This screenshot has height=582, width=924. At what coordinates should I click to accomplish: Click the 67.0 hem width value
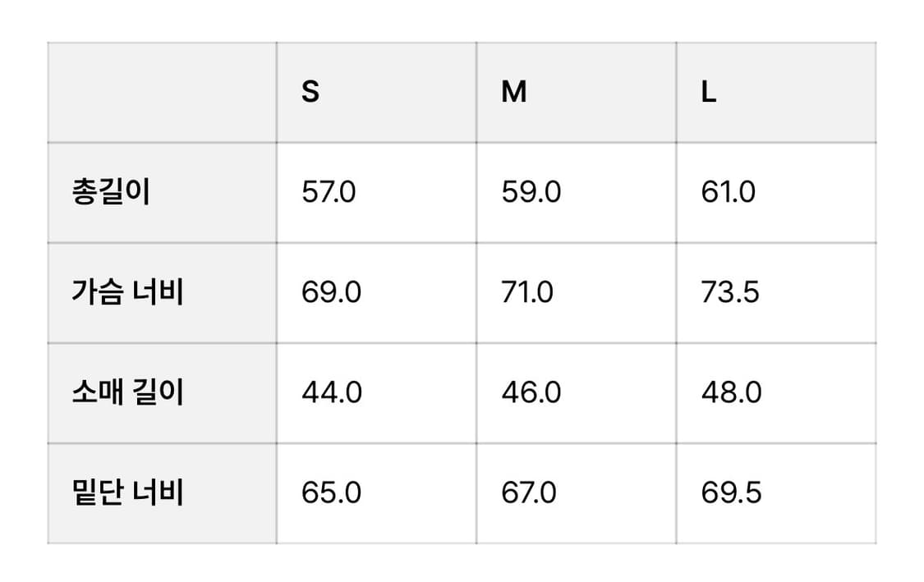529,493
